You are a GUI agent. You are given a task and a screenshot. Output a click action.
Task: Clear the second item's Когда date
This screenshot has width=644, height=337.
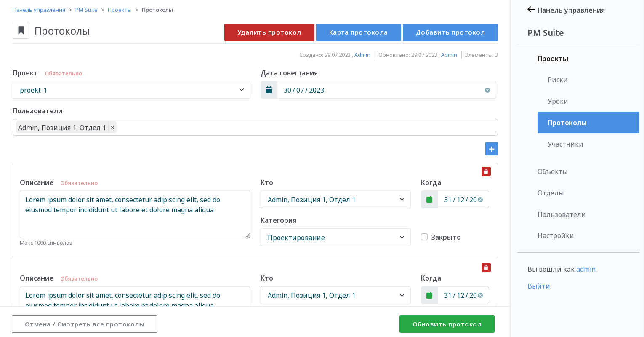click(480, 295)
